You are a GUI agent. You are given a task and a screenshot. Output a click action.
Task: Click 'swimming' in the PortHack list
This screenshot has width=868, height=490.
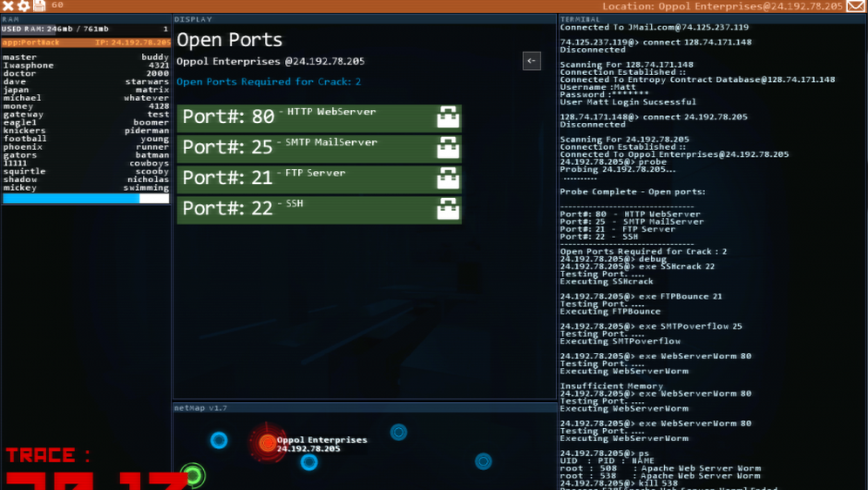(x=146, y=187)
